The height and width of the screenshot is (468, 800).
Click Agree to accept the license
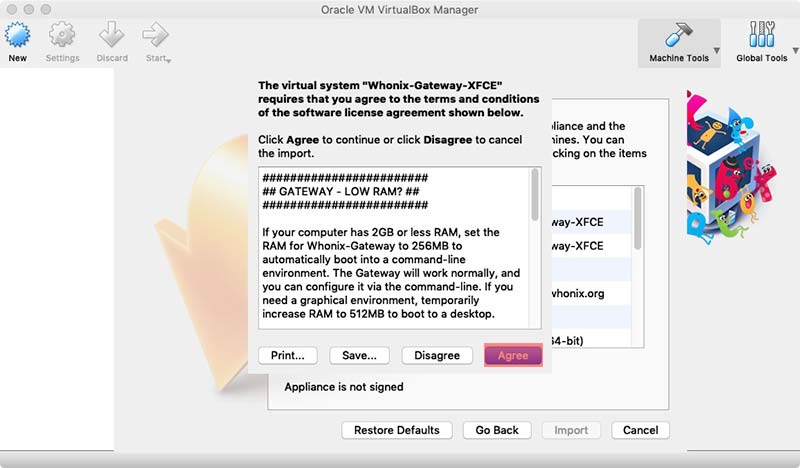[513, 355]
